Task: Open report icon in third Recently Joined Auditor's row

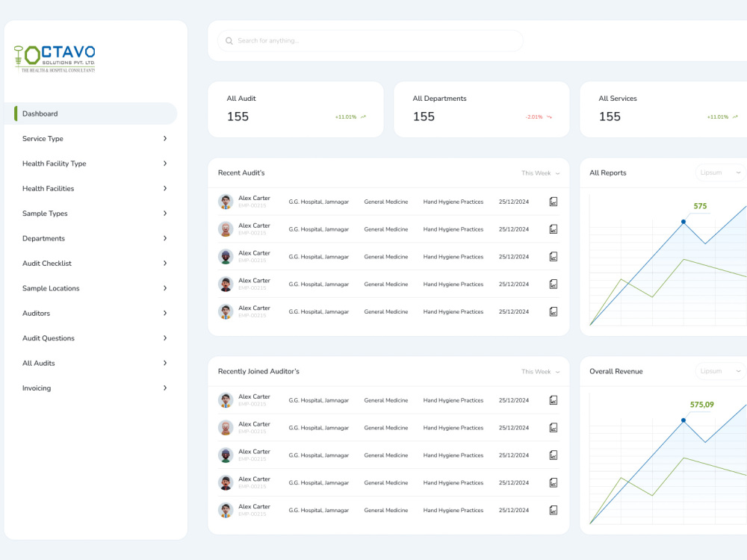Action: pos(553,455)
